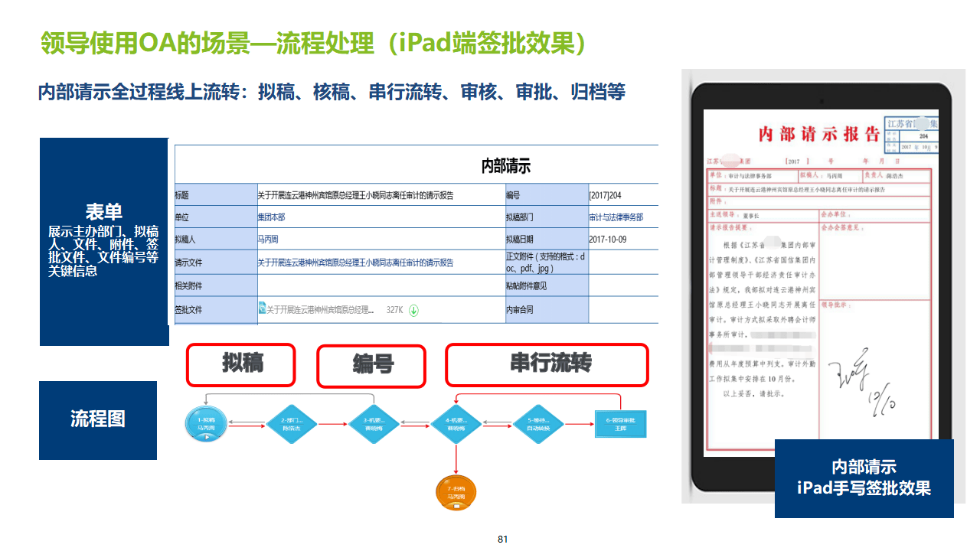Screen dimensions: 980x551
Task: Click the play arrow inside node 1-拟稿
Action: pos(207,436)
